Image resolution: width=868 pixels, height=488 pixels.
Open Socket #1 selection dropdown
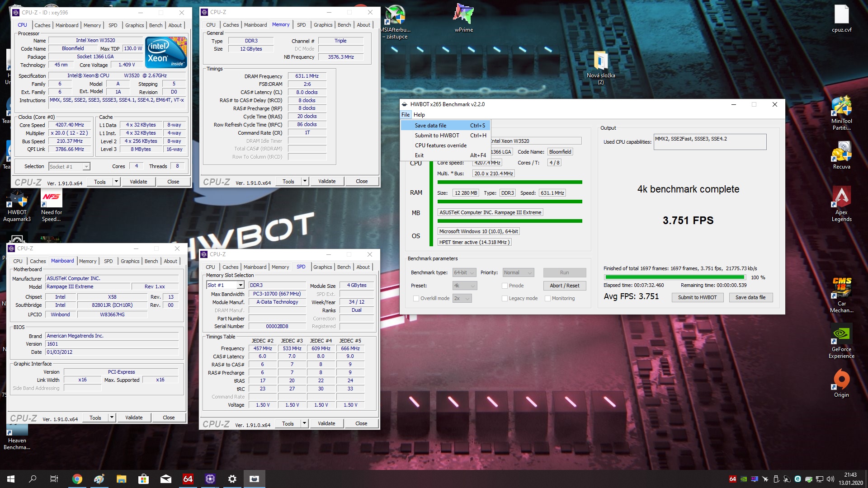69,166
